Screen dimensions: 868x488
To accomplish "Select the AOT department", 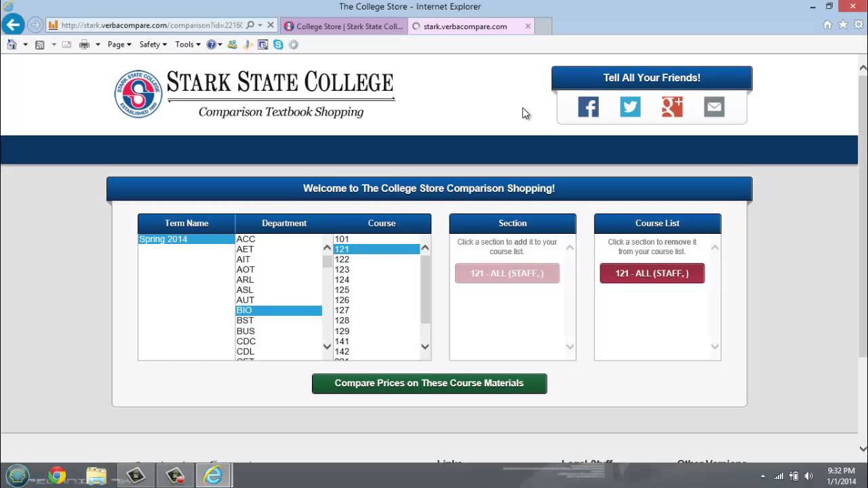I will tap(278, 270).
